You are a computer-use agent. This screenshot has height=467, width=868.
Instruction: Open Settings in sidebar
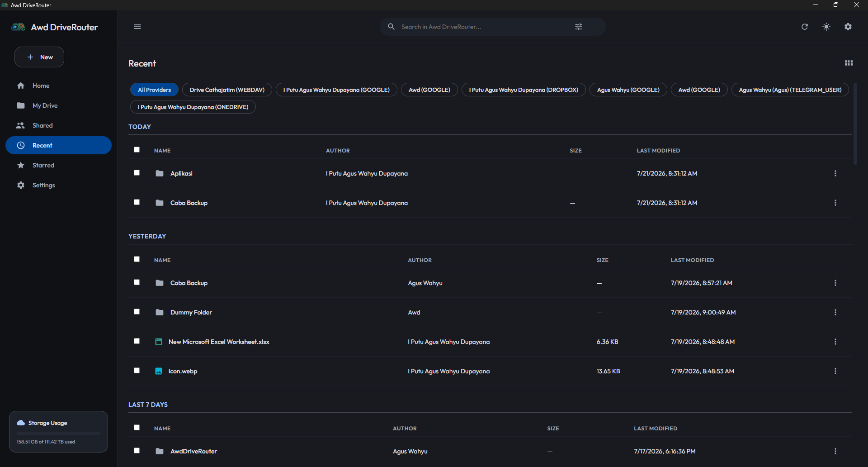point(58,185)
